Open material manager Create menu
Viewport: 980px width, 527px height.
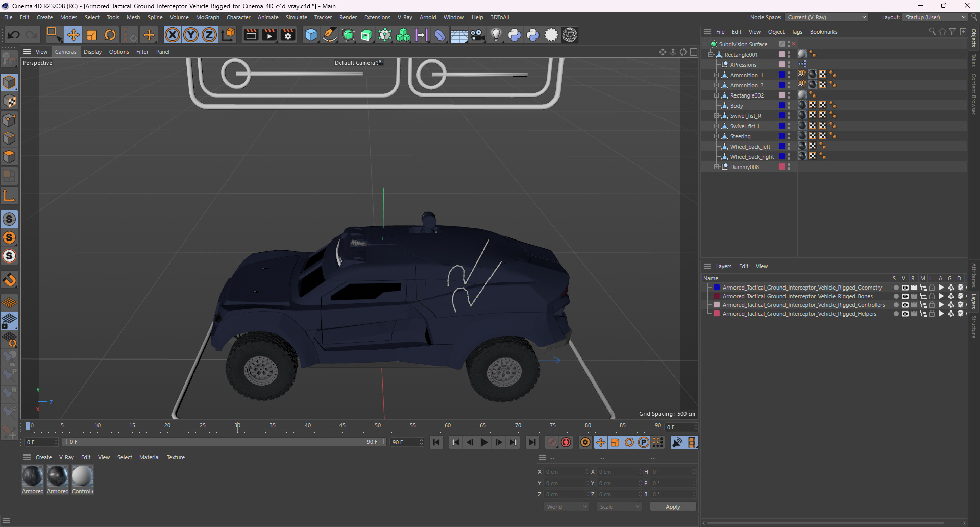click(x=43, y=457)
